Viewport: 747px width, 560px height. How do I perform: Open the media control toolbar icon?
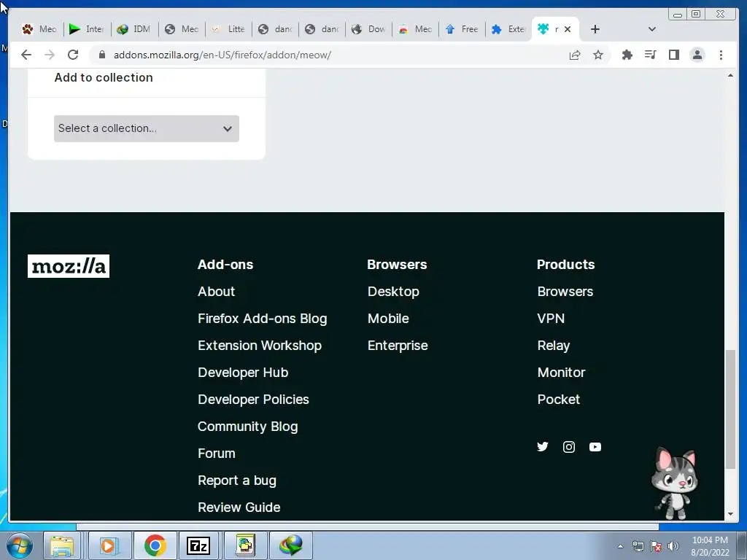tap(650, 55)
